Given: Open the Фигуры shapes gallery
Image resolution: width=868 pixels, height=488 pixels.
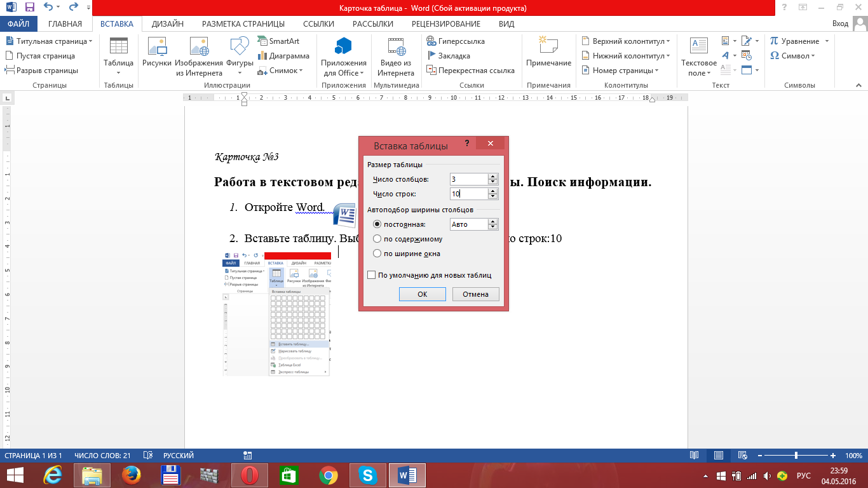Looking at the screenshot, I should click(240, 56).
